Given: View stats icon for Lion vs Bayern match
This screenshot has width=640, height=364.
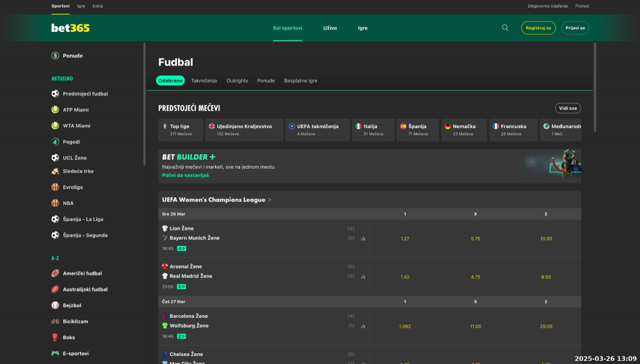Looking at the screenshot, I should 363,239.
